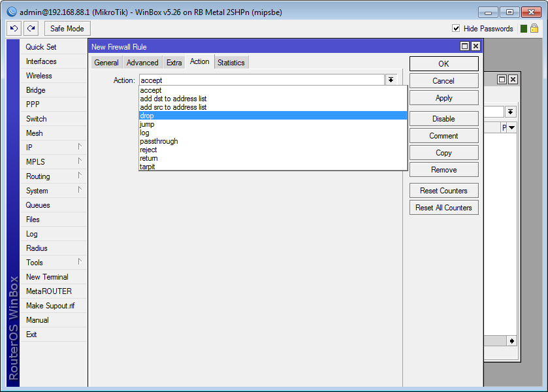Image resolution: width=548 pixels, height=392 pixels.
Task: Open Queues in sidebar
Action: click(54, 205)
